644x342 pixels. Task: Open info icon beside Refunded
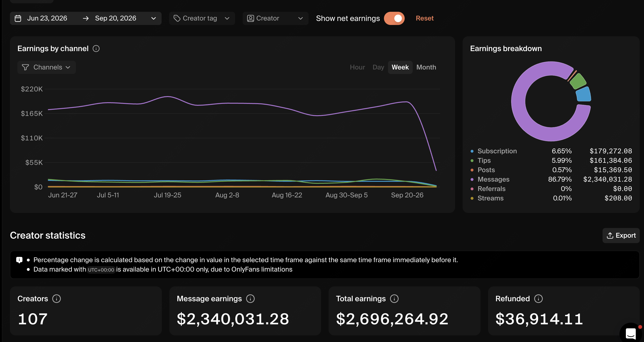point(538,298)
